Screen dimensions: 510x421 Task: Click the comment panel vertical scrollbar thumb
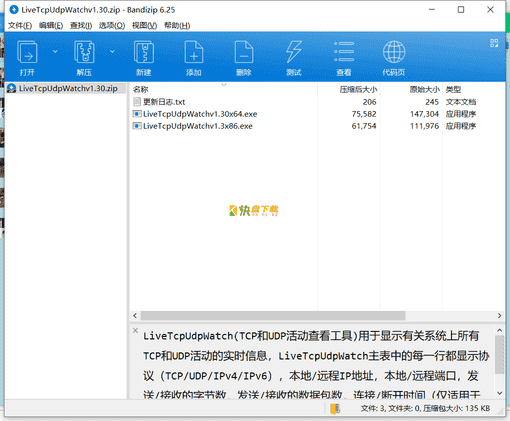pyautogui.click(x=499, y=355)
